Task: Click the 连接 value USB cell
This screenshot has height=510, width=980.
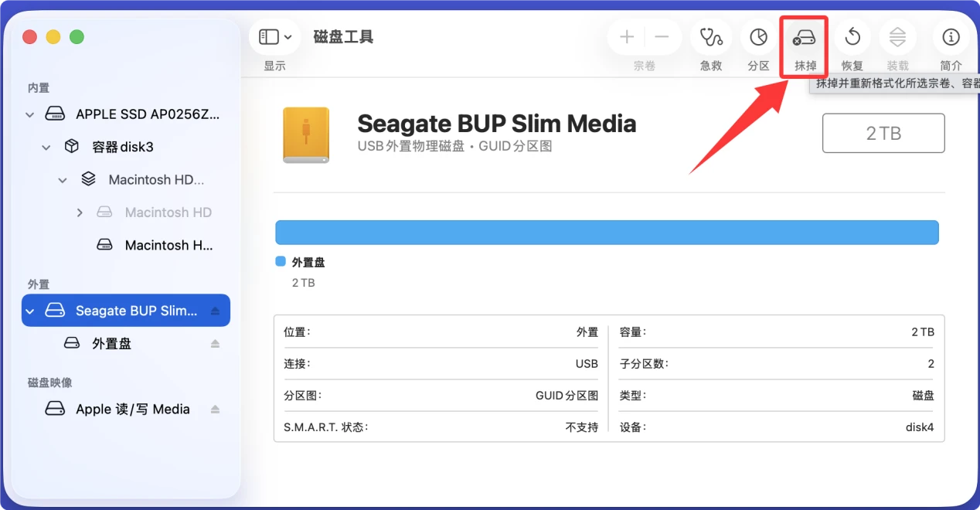Action: (587, 364)
